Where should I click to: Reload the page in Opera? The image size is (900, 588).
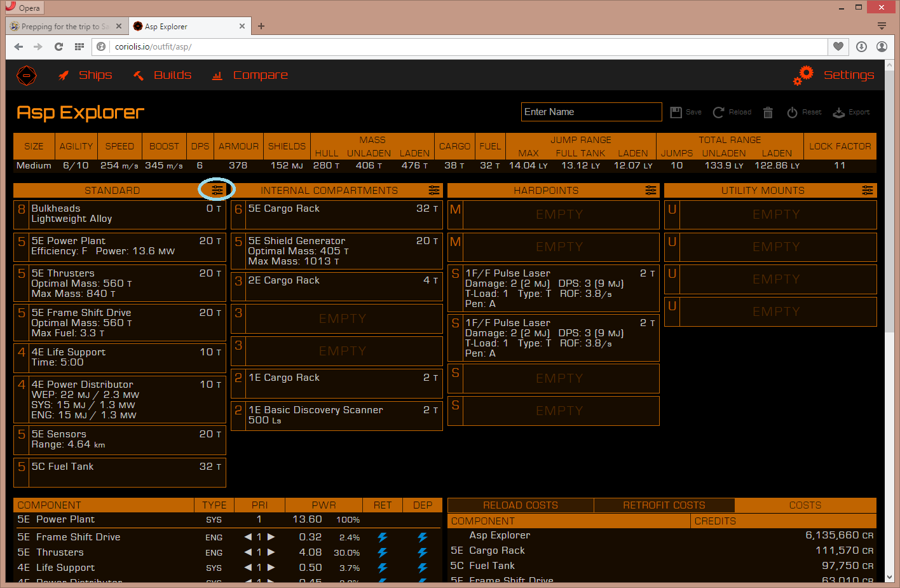pyautogui.click(x=58, y=46)
